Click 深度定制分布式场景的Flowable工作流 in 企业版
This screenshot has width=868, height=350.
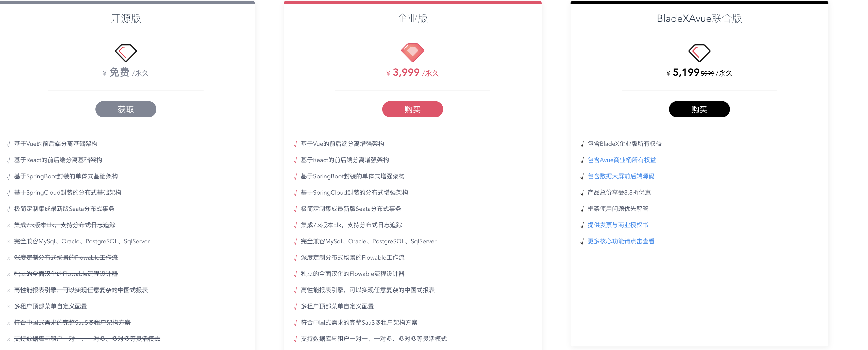pos(353,257)
